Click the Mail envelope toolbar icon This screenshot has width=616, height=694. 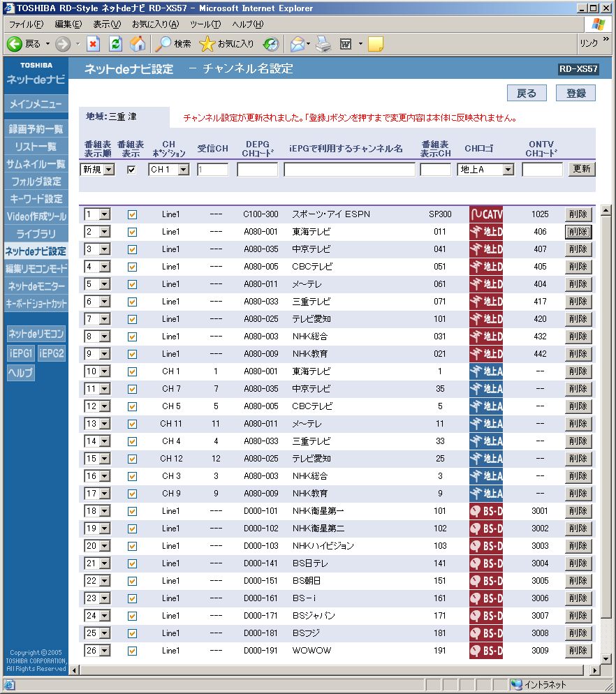(x=298, y=44)
